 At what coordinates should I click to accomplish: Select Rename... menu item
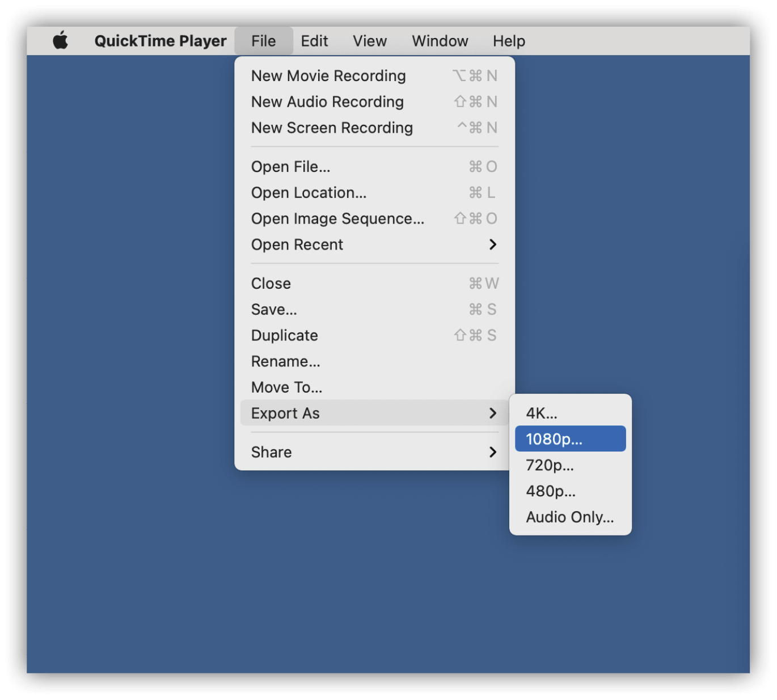[374, 361]
